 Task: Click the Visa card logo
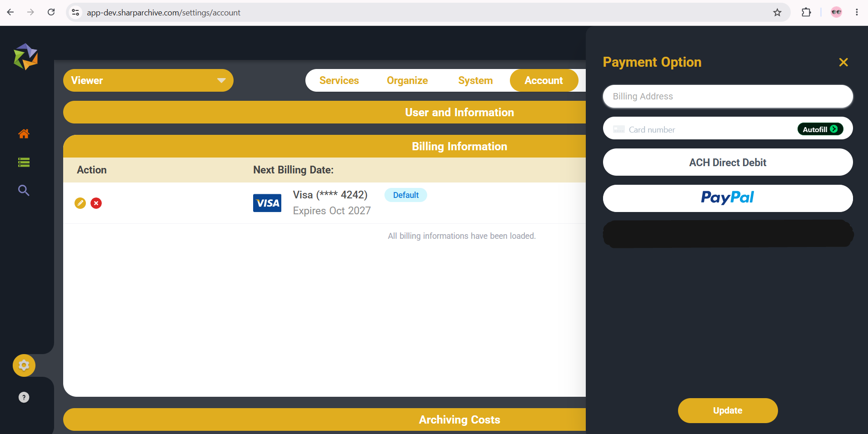click(x=267, y=203)
